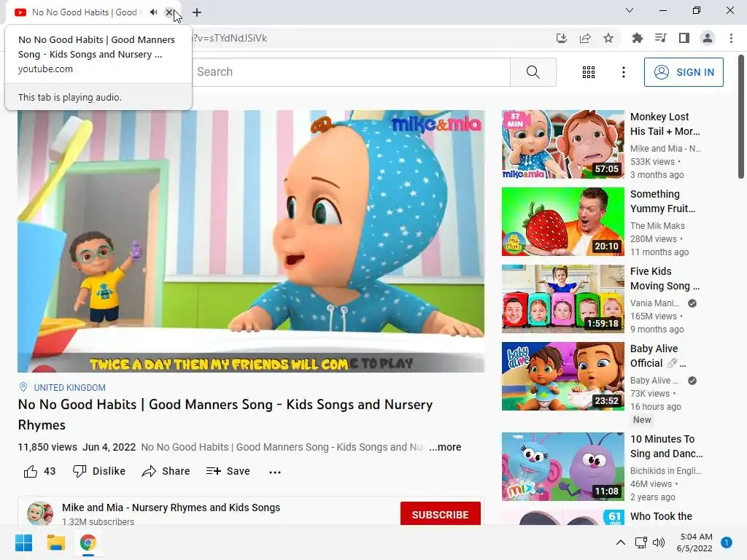
Task: Open more actions ellipsis under the video
Action: (275, 472)
